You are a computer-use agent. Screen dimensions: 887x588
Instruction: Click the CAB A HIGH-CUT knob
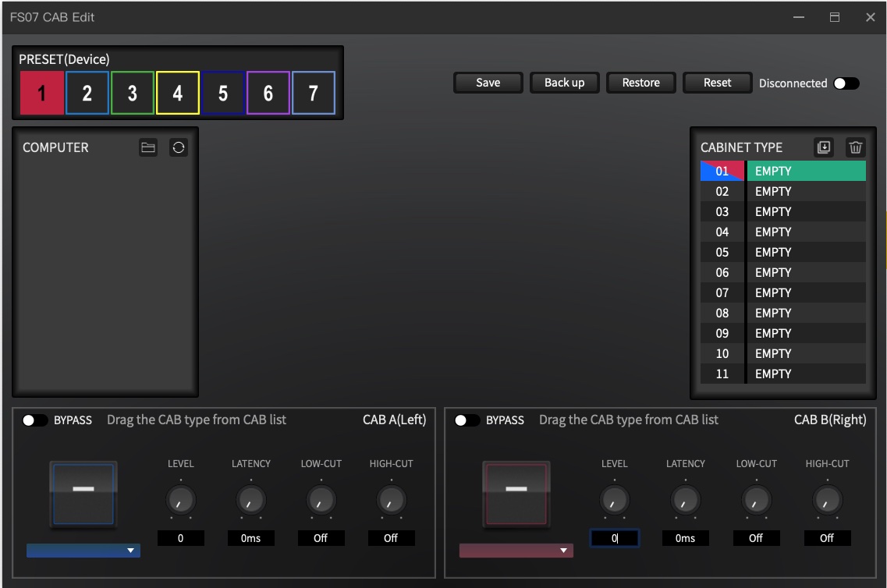pyautogui.click(x=391, y=500)
